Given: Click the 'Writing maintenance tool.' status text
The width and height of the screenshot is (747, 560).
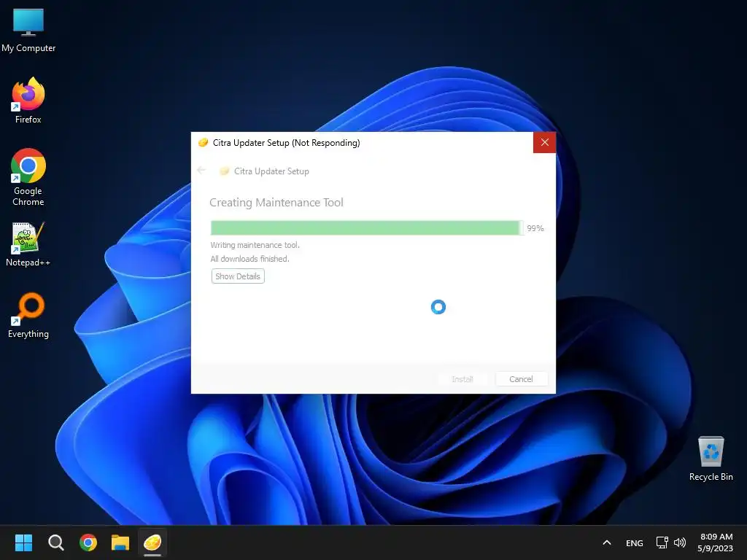Looking at the screenshot, I should click(x=255, y=245).
